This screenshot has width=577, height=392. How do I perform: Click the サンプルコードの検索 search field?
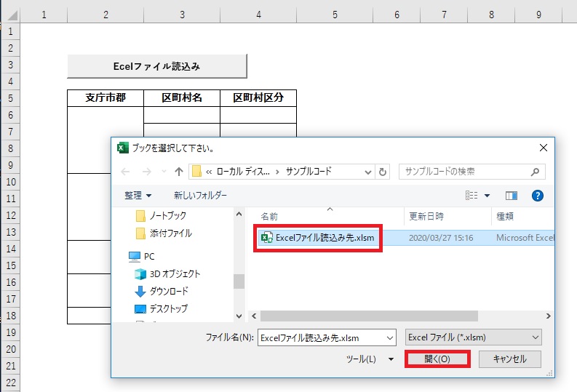471,172
